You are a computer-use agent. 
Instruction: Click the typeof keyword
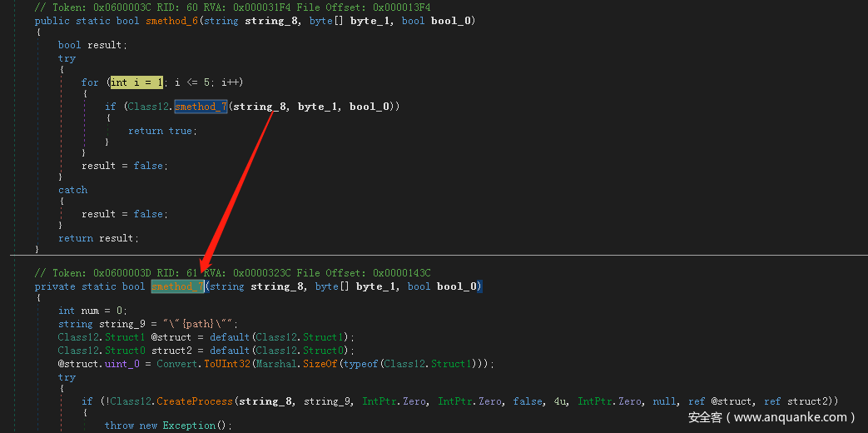click(360, 364)
